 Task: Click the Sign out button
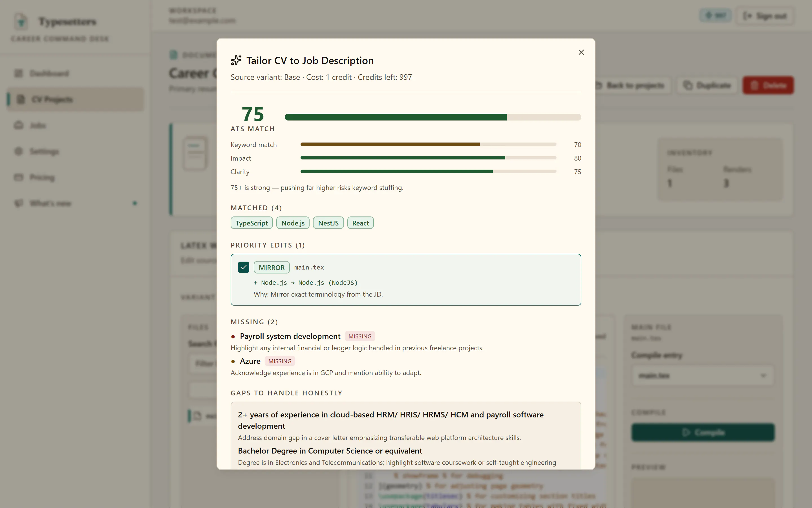(765, 16)
